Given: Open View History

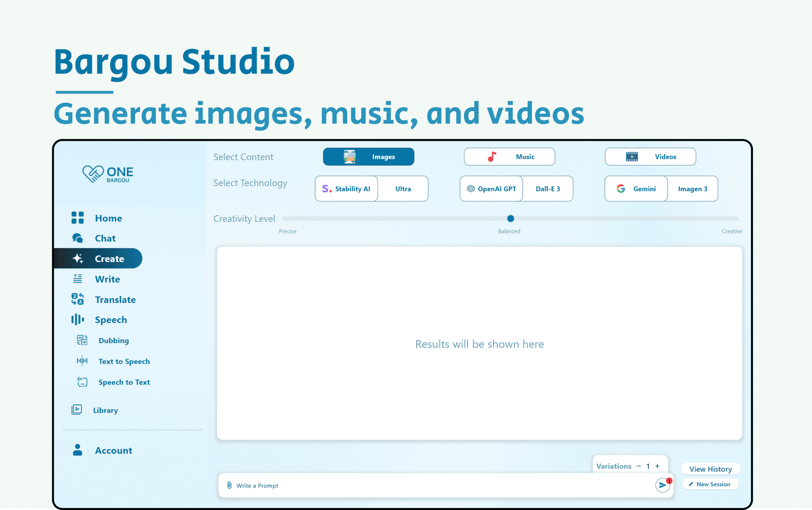Looking at the screenshot, I should tap(710, 469).
